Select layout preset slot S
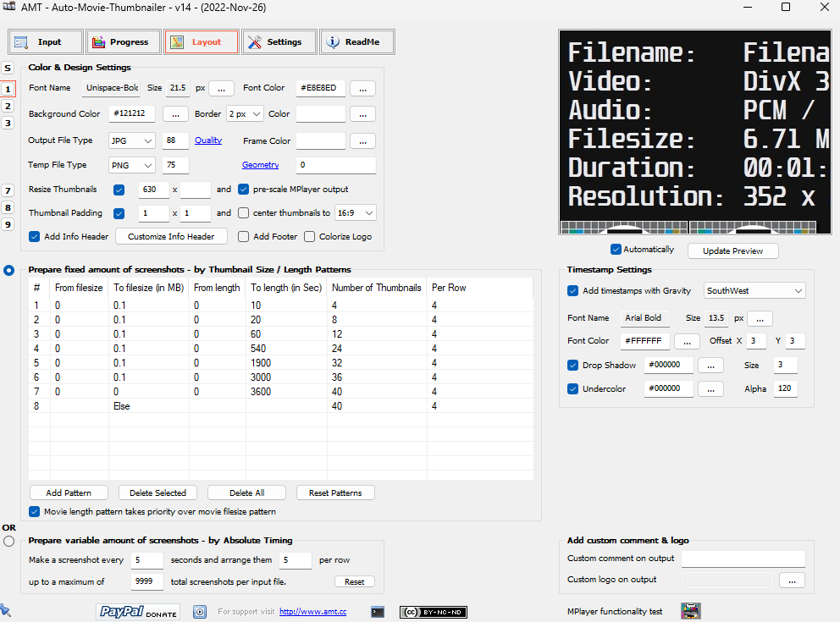 pos(8,68)
